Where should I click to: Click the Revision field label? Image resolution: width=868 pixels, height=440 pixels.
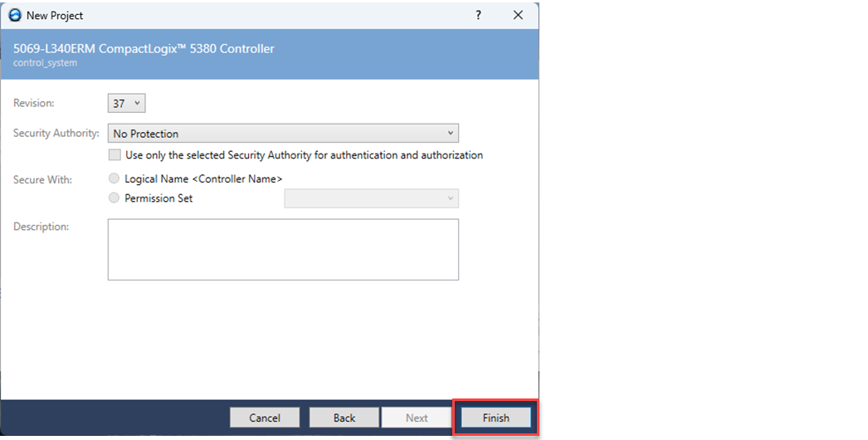34,104
